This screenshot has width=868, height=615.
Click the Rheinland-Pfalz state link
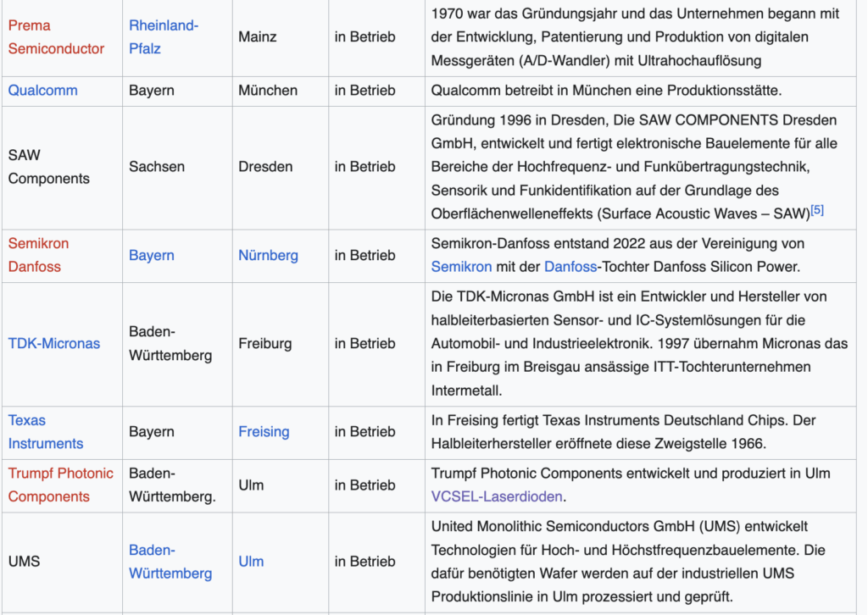[x=164, y=37]
